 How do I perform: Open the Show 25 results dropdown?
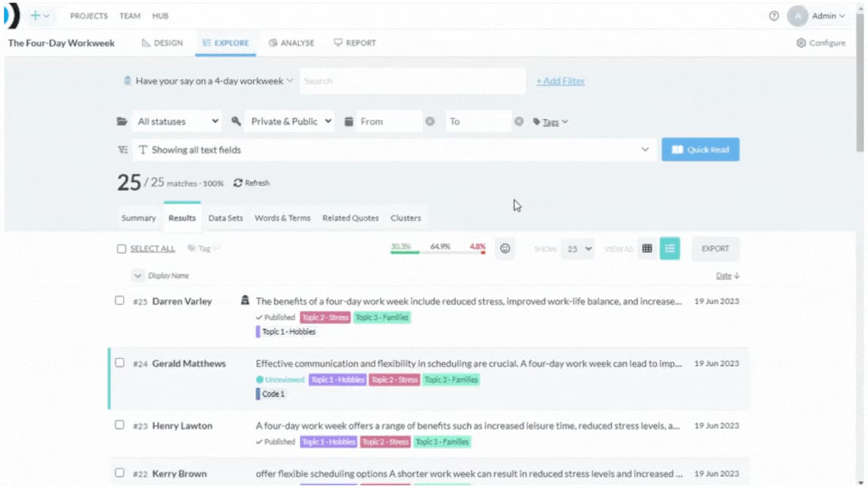[x=578, y=249]
